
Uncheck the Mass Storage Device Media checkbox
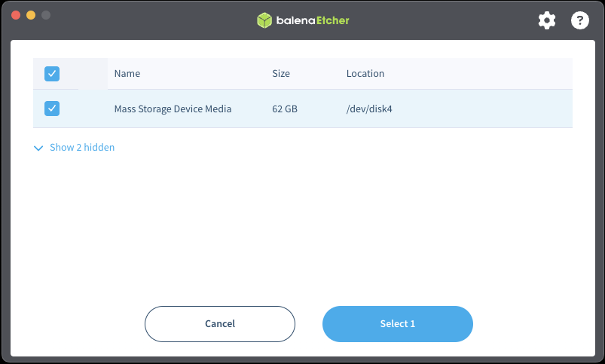tap(52, 109)
